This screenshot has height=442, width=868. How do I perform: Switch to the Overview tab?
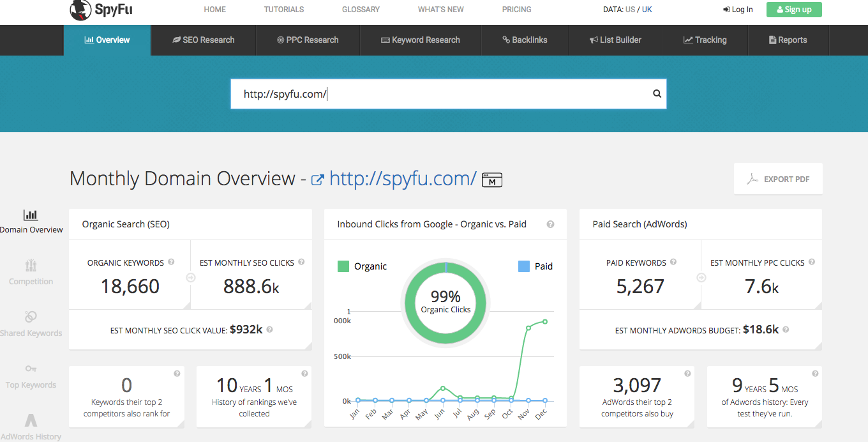[107, 40]
